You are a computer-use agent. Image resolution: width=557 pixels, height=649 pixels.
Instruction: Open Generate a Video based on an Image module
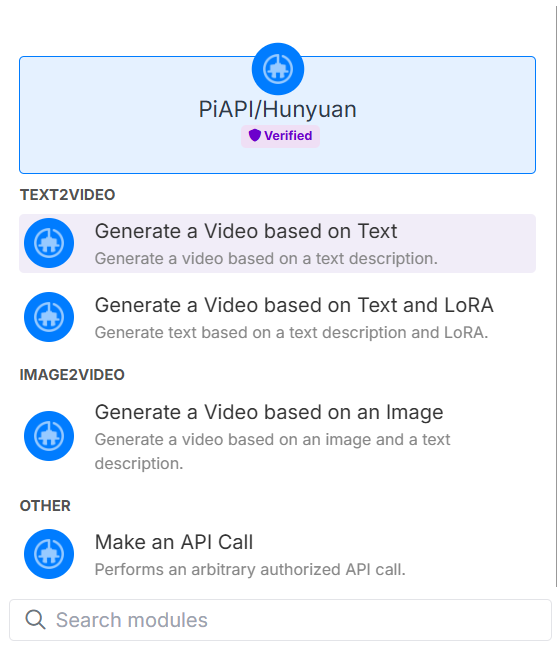[277, 436]
